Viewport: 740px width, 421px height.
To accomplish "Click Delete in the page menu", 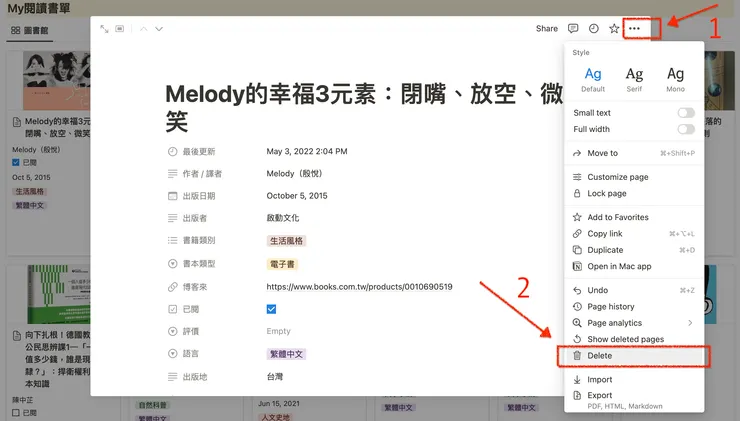I will (x=634, y=356).
